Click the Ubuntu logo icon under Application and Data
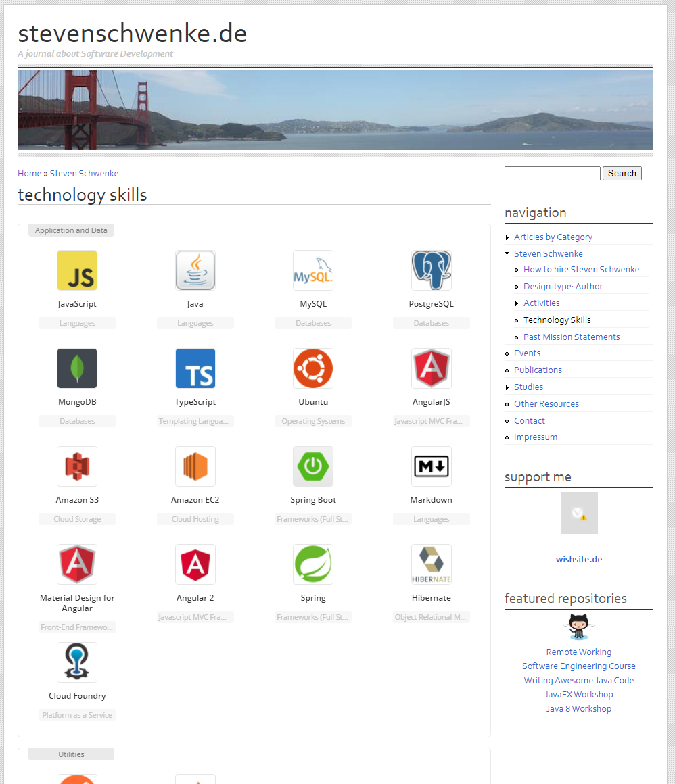Screen dimensions: 675x784 pos(313,368)
